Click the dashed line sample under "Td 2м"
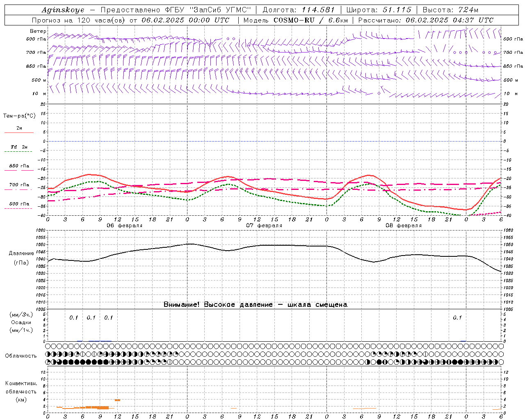Viewport: 525px width, 420px height. coord(18,152)
